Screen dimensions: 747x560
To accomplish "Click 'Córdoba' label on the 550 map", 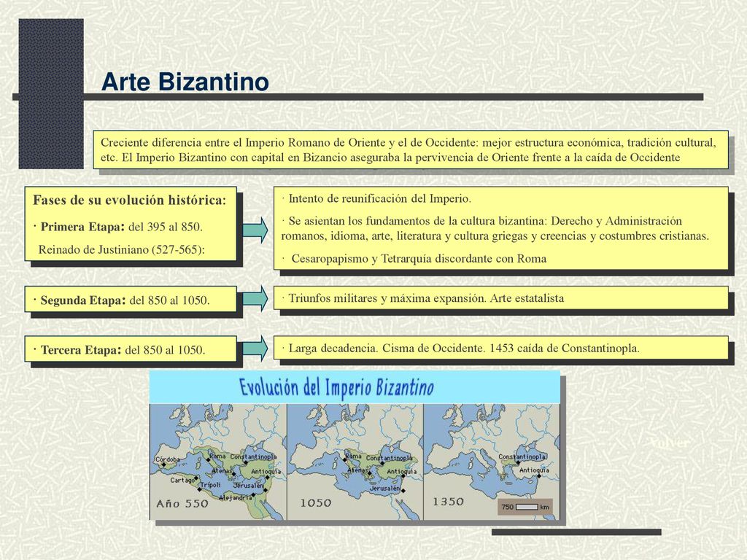I will 167,459.
